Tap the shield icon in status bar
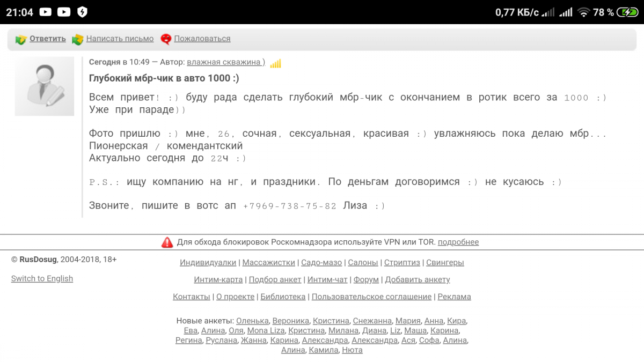The width and height of the screenshot is (644, 362). click(82, 12)
